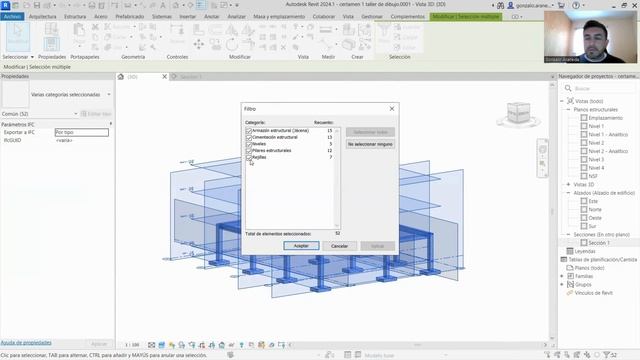Click the Revit application logo icon

[x=5, y=5]
